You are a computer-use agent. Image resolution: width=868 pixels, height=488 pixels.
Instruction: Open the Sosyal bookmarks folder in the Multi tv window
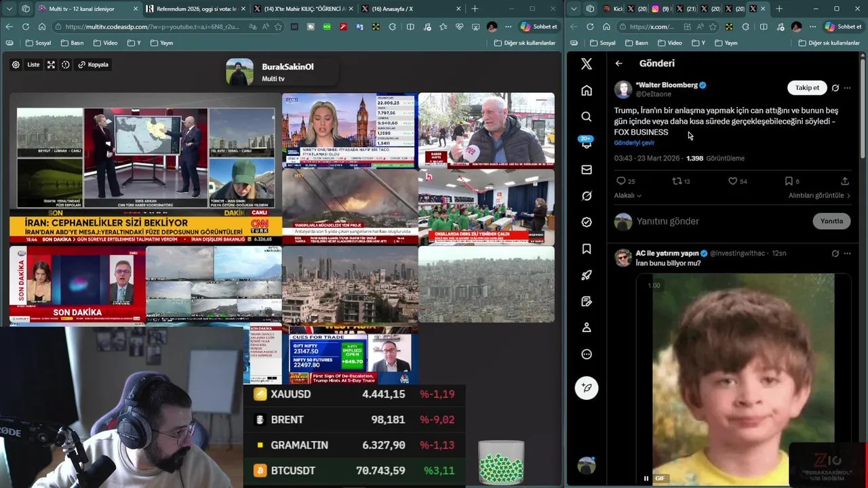tap(38, 43)
